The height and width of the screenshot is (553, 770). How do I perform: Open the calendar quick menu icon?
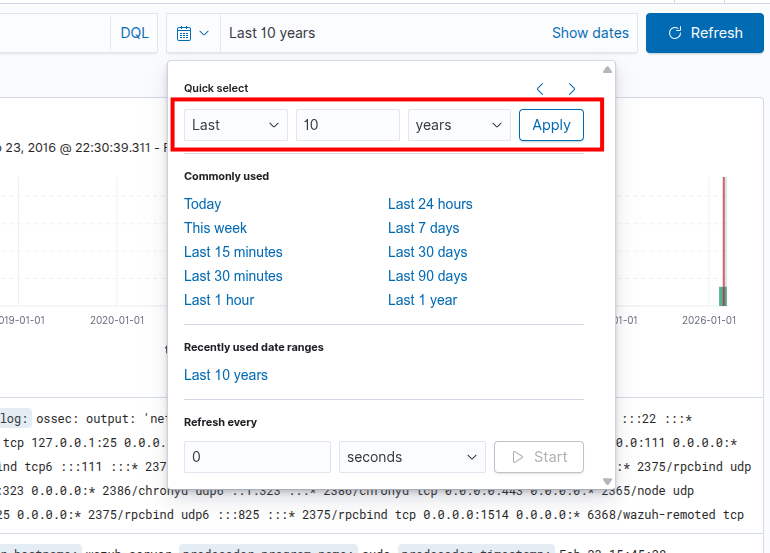point(192,33)
